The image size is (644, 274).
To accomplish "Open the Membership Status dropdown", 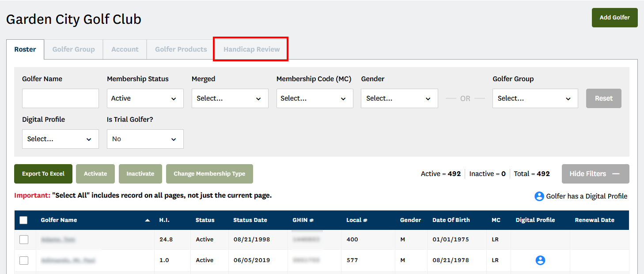I will [145, 98].
